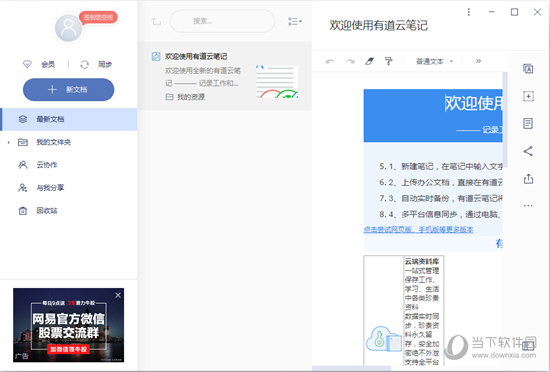Click the note preview thumbnail in list
Image resolution: width=550 pixels, height=372 pixels.
click(277, 81)
